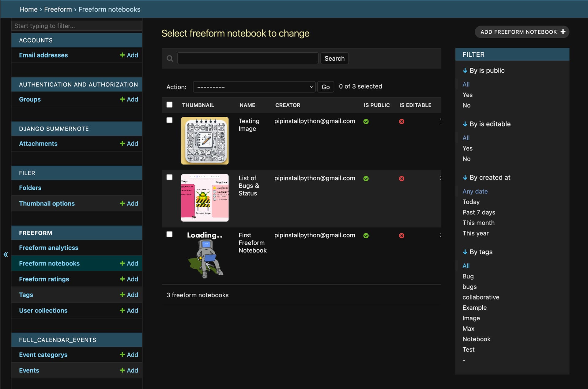
Task: Click Add plus icon next to Email addresses
Action: (123, 55)
